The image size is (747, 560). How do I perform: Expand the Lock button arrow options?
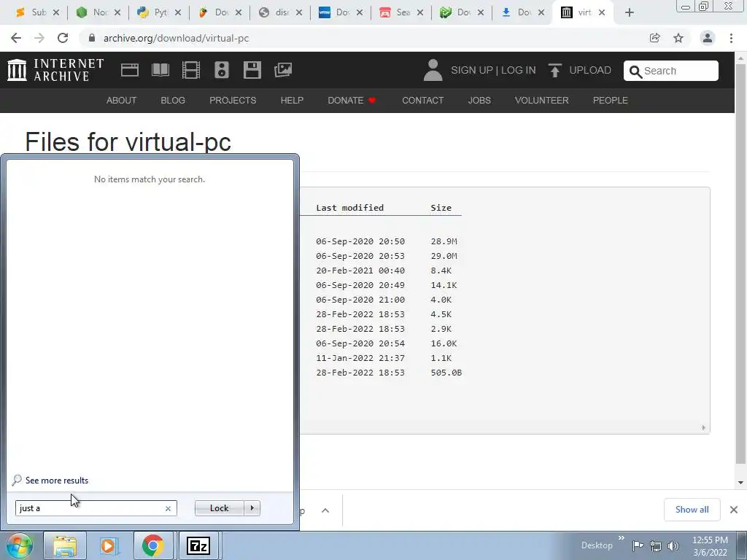click(252, 508)
